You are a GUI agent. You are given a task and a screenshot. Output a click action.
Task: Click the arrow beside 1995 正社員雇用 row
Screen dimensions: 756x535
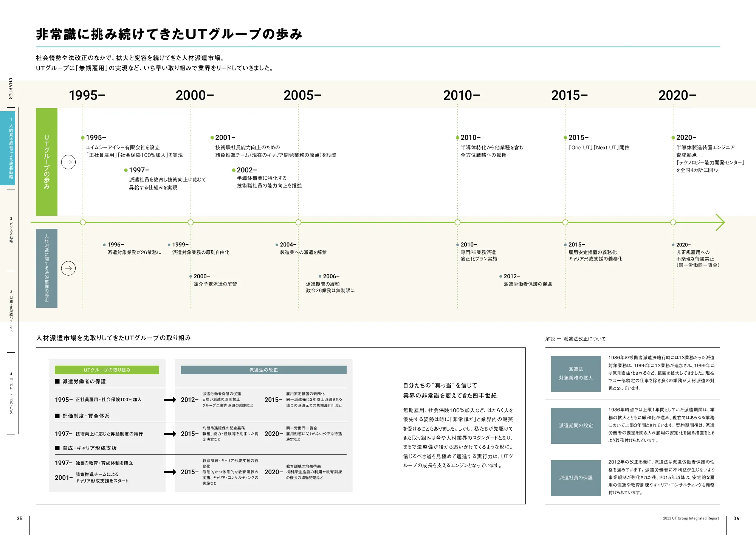170,400
